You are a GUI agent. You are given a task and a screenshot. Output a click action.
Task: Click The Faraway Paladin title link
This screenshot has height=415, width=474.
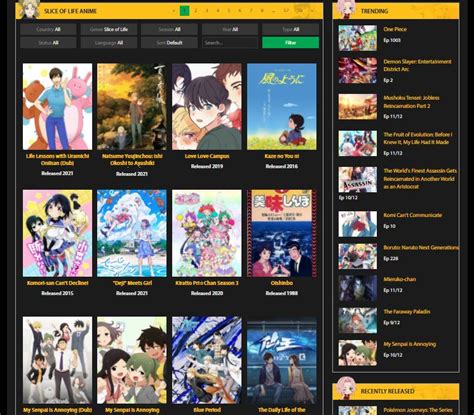click(x=407, y=312)
